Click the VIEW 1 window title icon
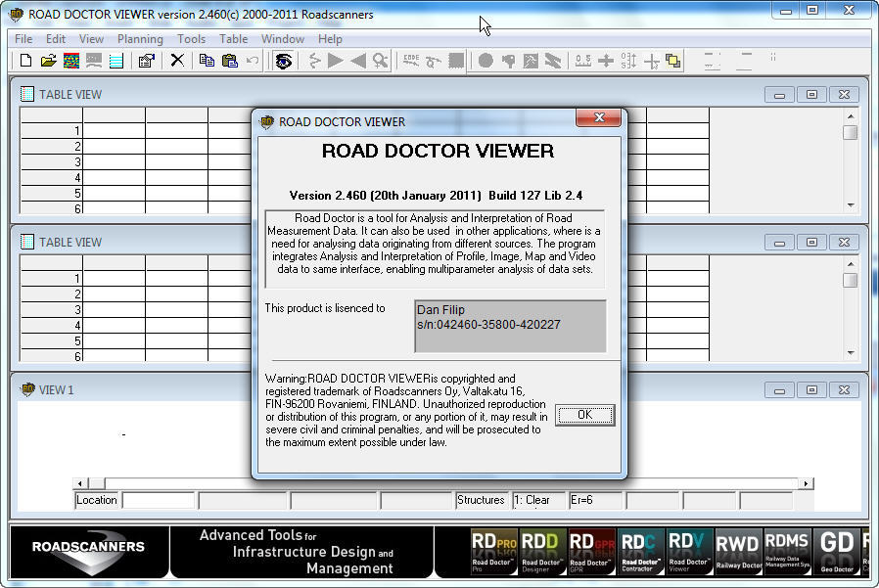Viewport: 879px width, 588px height. pyautogui.click(x=26, y=389)
